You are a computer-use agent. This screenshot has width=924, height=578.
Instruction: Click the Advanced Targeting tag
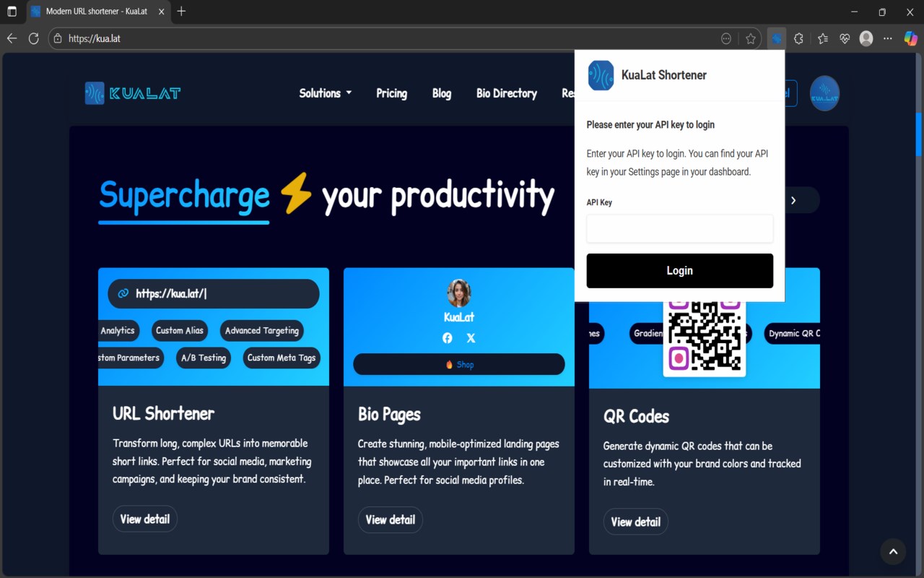[262, 330]
